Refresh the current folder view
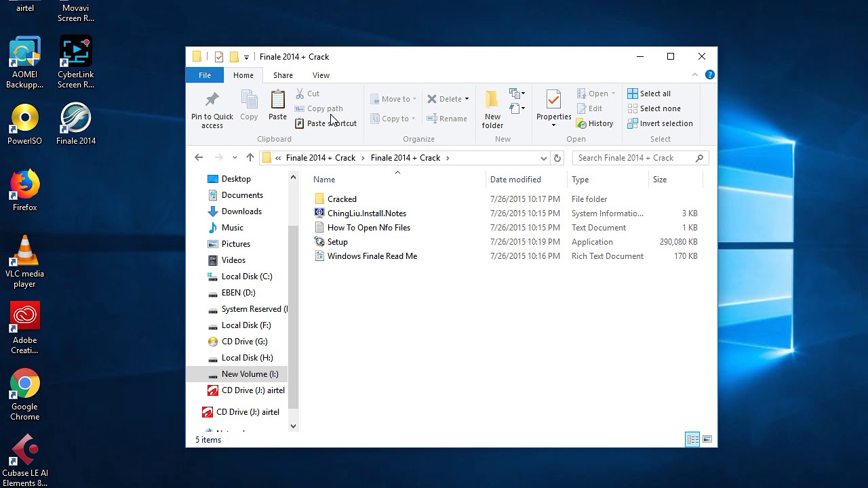 (557, 158)
